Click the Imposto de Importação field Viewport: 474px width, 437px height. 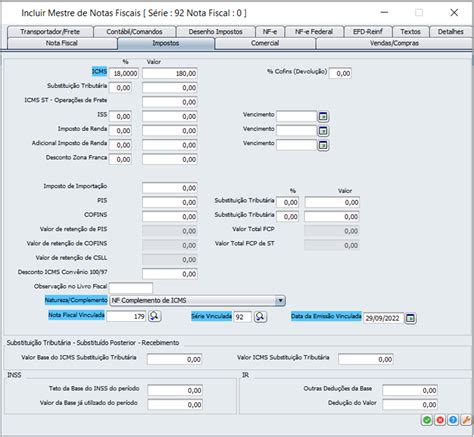tap(170, 188)
